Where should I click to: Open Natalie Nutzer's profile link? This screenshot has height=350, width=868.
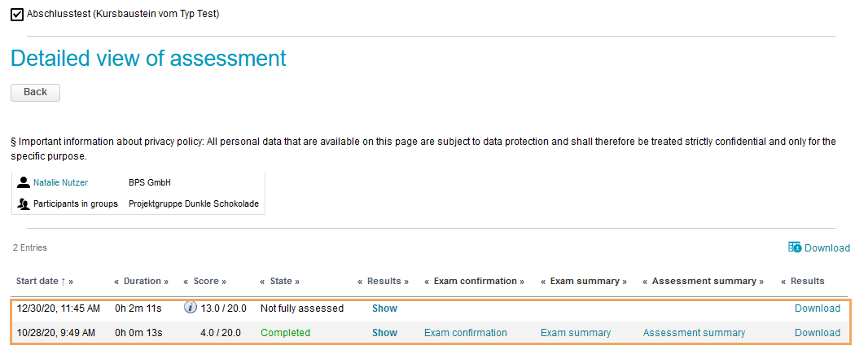(60, 182)
